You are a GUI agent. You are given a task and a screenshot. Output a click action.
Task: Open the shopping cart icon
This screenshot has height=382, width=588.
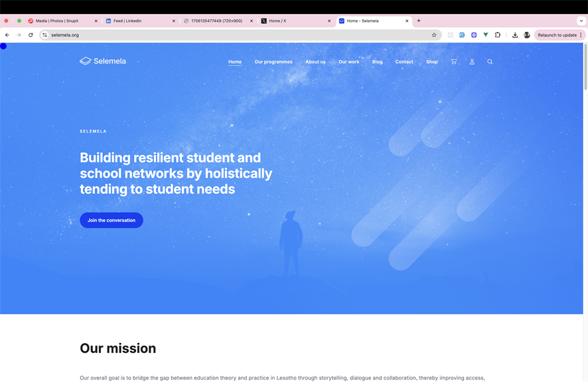coord(454,62)
